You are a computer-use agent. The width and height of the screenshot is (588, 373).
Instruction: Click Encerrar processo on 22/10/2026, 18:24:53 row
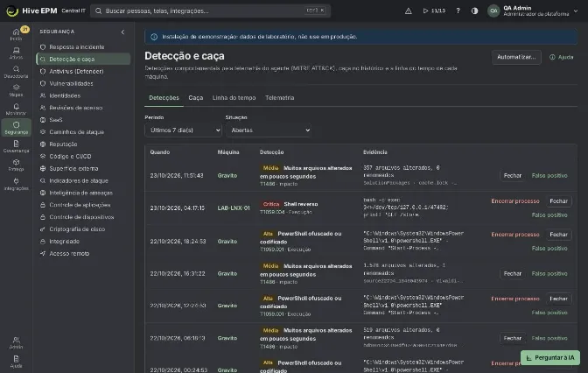tap(515, 235)
